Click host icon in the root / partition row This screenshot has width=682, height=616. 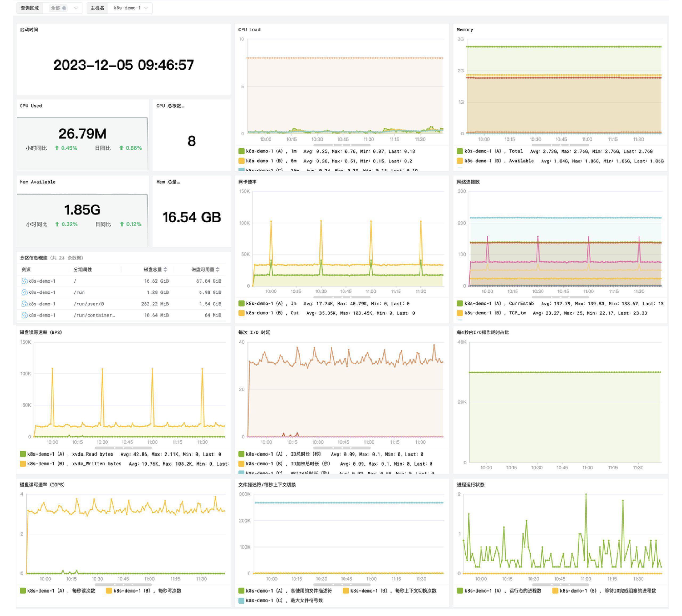click(24, 281)
